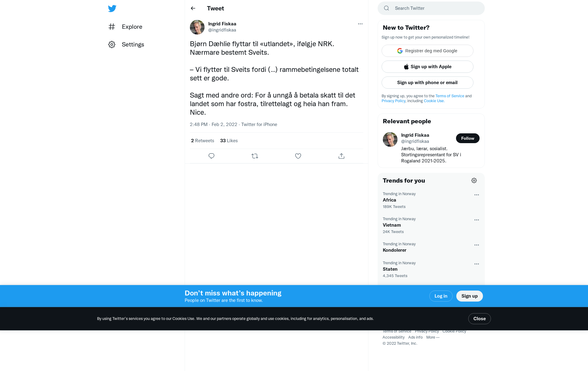Close the cookie notice banner

click(x=480, y=319)
